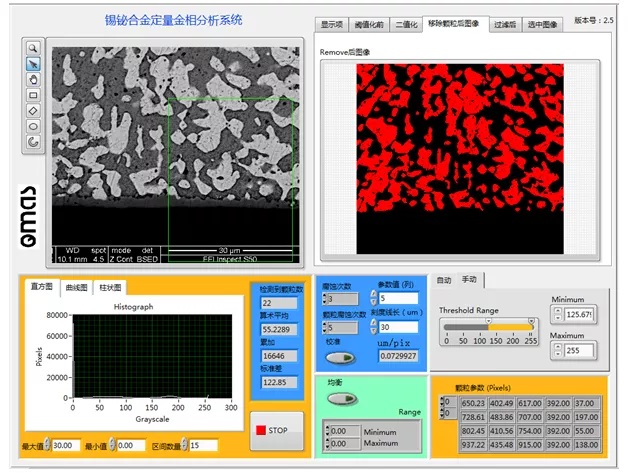
Task: Open the 自动 threshold tab
Action: [444, 279]
